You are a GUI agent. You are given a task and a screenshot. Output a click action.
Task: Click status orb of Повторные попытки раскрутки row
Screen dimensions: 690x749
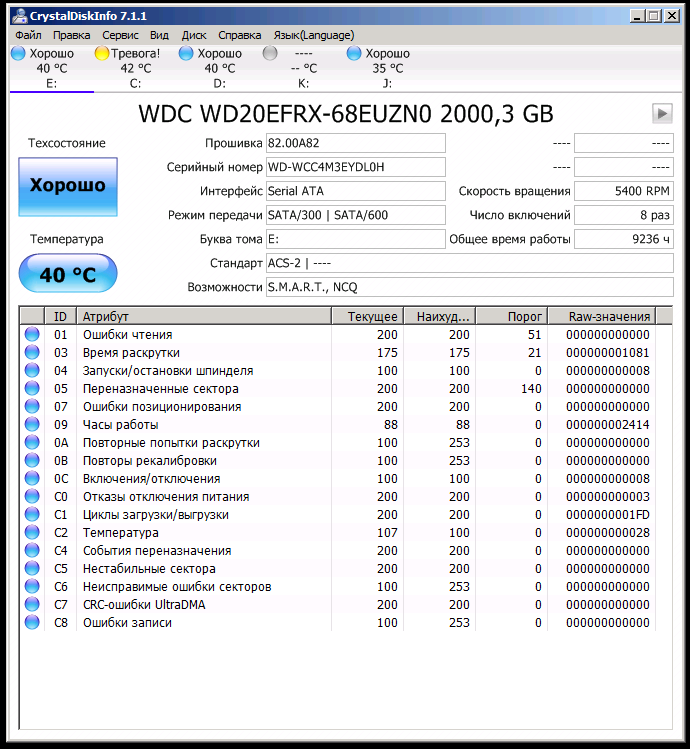32,442
